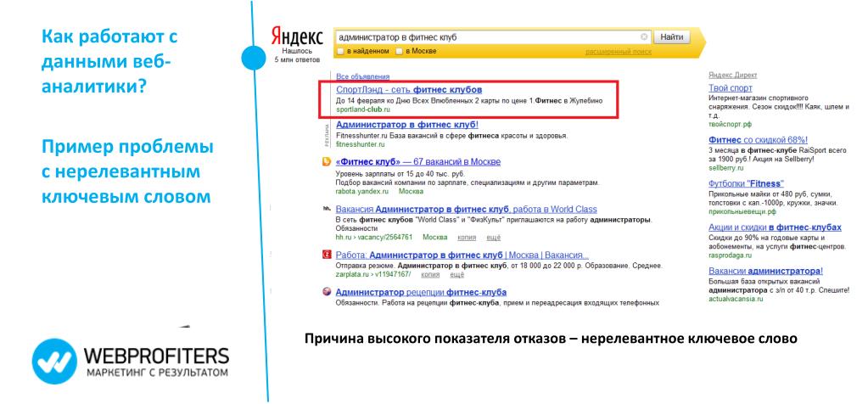The width and height of the screenshot is (868, 404).
Task: Open the Вакансии администратора! ad
Action: 765,271
